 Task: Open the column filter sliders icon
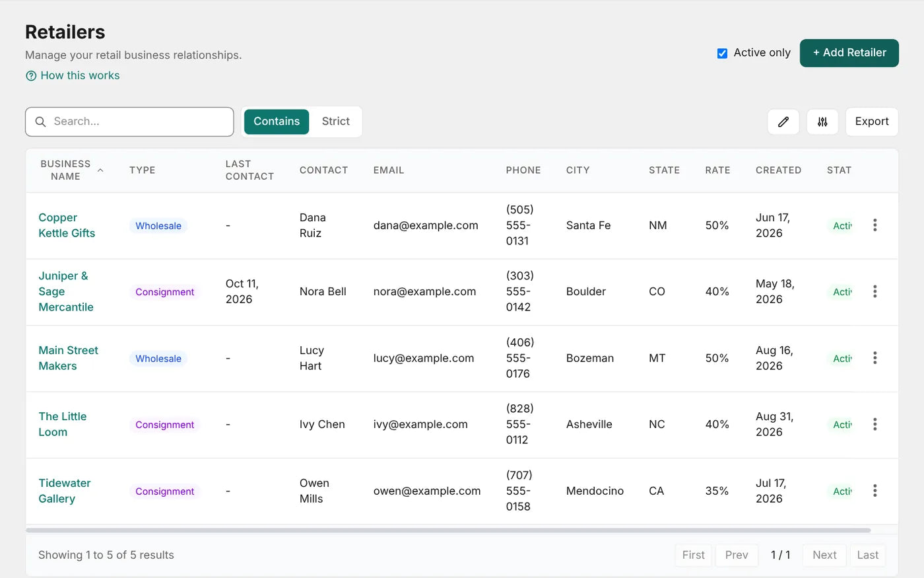pyautogui.click(x=822, y=122)
